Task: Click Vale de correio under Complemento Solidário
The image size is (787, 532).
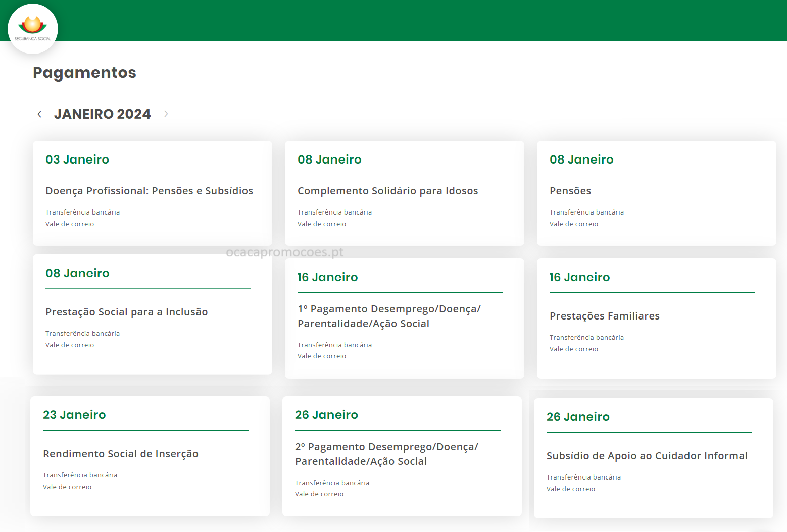Action: (322, 224)
